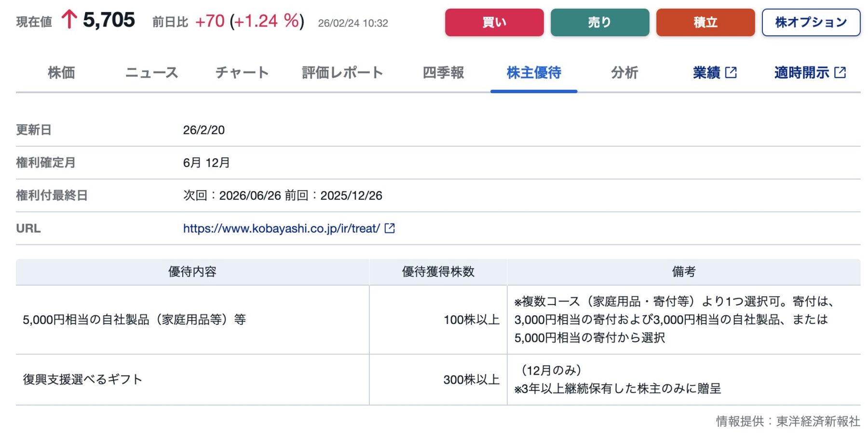868x434 pixels.
Task: Click the red 買い buy button
Action: [494, 22]
